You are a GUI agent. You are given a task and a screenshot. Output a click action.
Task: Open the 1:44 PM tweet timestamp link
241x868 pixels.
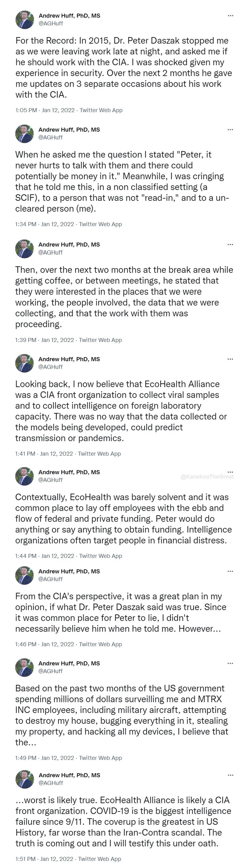[x=45, y=556]
